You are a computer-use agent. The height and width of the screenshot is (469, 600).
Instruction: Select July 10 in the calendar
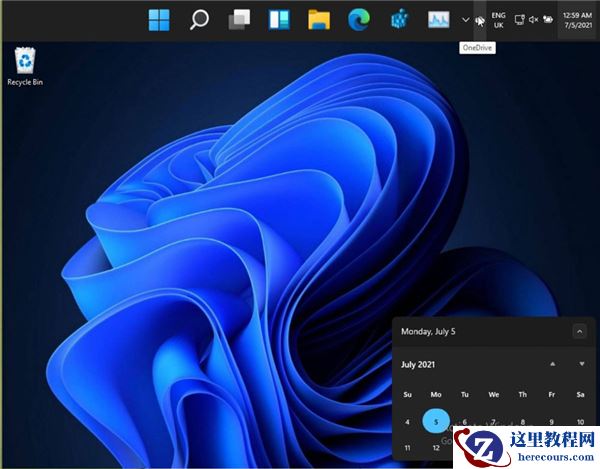click(x=580, y=422)
